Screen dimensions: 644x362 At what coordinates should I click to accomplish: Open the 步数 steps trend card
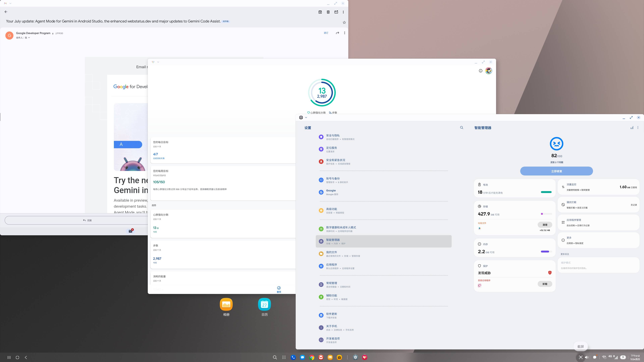pyautogui.click(x=223, y=255)
